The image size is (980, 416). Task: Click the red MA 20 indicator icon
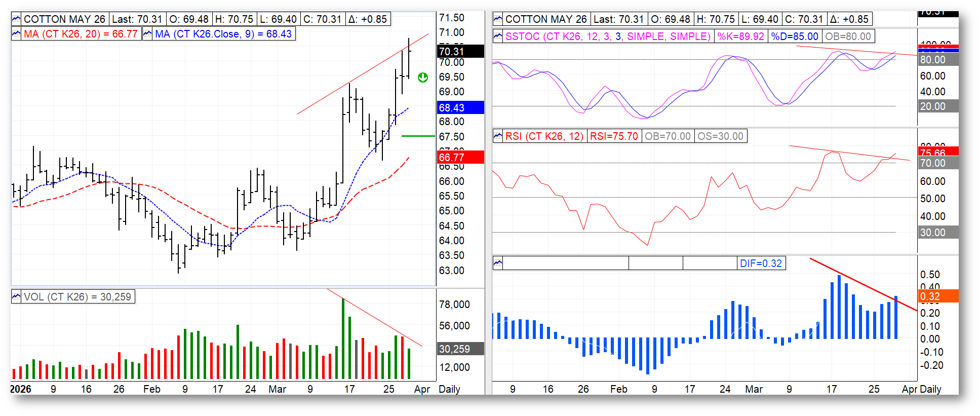pos(16,34)
